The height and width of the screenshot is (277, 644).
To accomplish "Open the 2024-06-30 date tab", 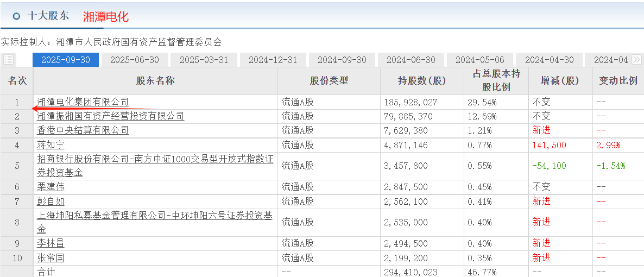I will point(411,60).
